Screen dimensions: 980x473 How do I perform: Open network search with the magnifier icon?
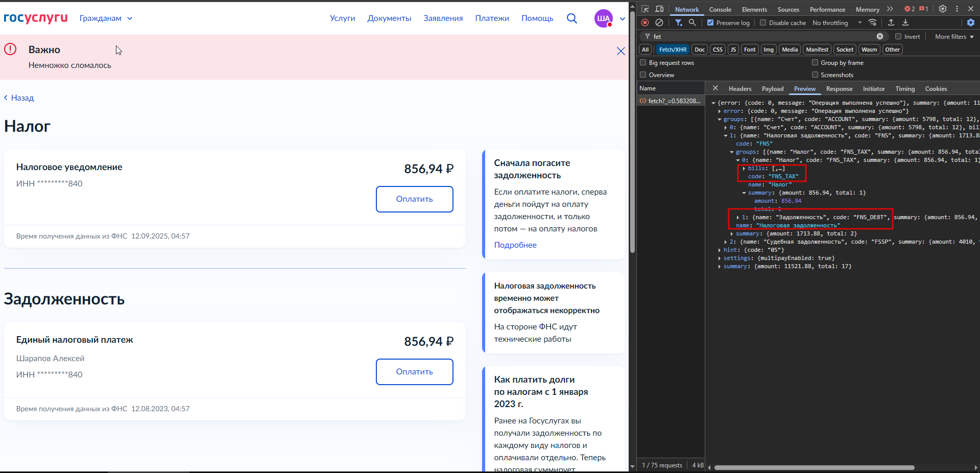tap(692, 22)
